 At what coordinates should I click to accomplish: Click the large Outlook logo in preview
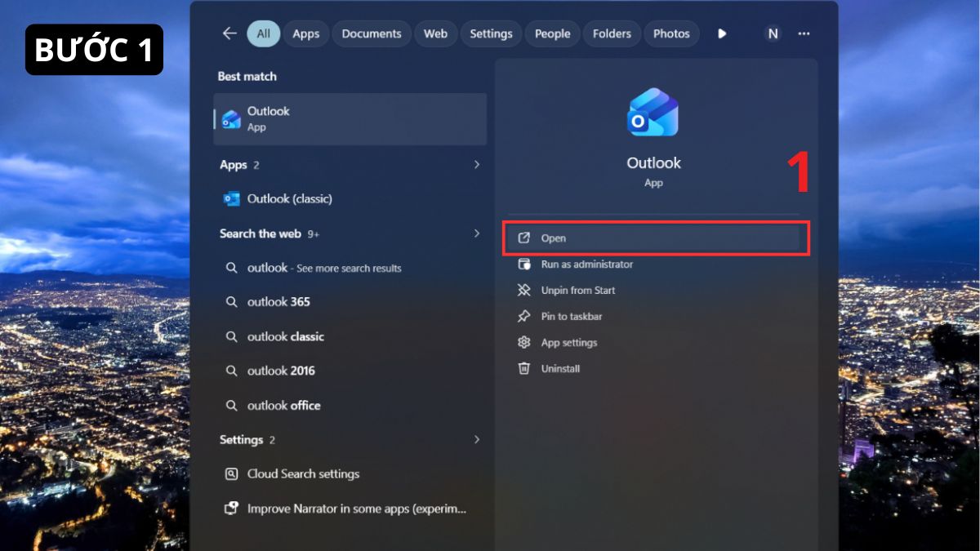click(653, 112)
